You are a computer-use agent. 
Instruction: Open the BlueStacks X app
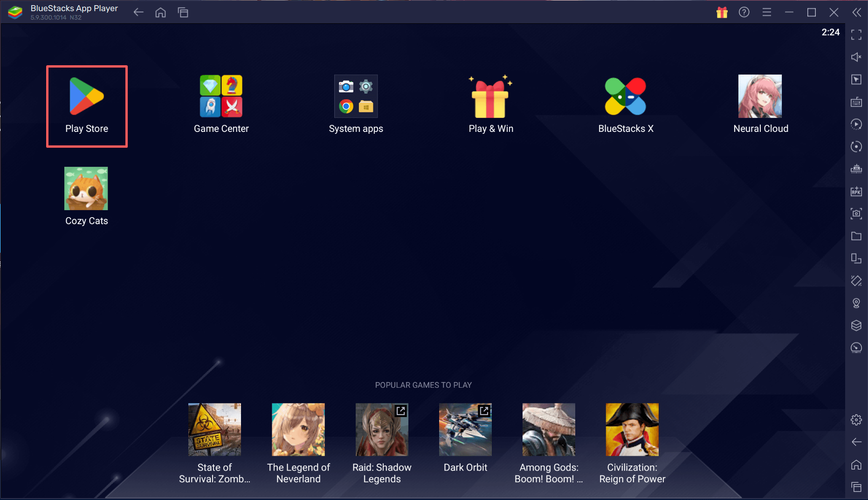pyautogui.click(x=626, y=104)
